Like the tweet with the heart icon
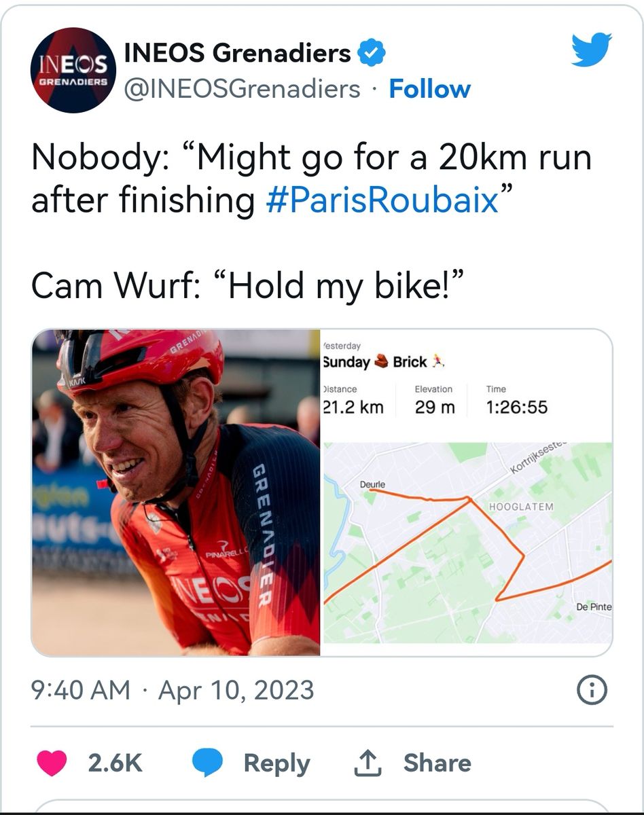The width and height of the screenshot is (644, 815). pyautogui.click(x=52, y=763)
